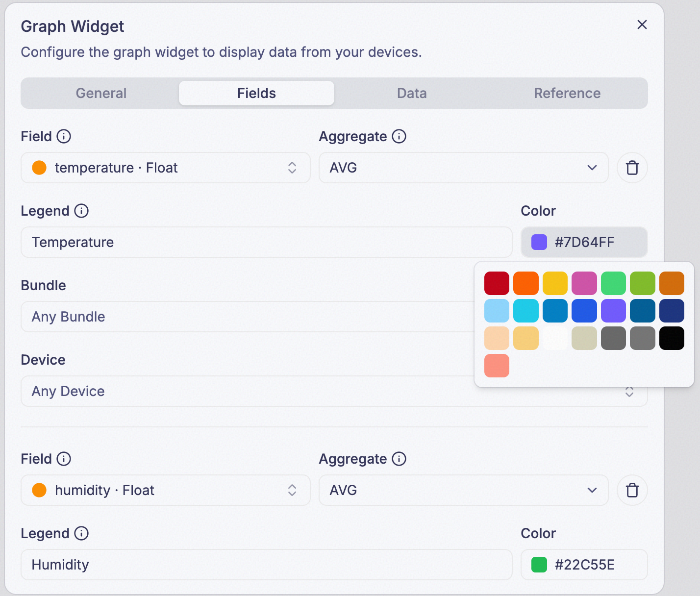Open the Reference tab
Image resolution: width=700 pixels, height=596 pixels.
coord(567,93)
